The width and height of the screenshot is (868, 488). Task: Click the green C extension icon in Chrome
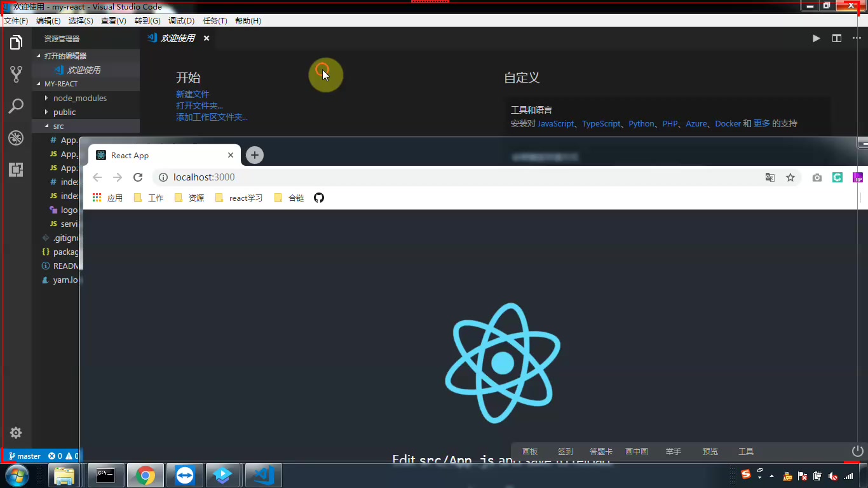point(837,177)
